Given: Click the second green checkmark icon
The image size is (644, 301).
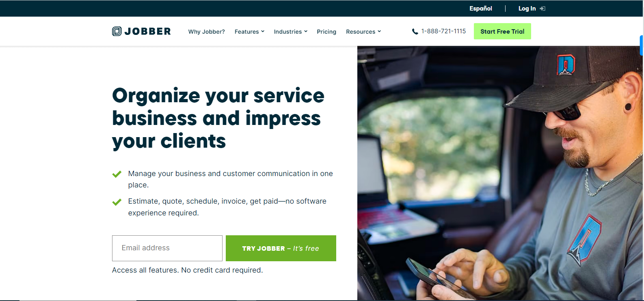Looking at the screenshot, I should tap(117, 202).
